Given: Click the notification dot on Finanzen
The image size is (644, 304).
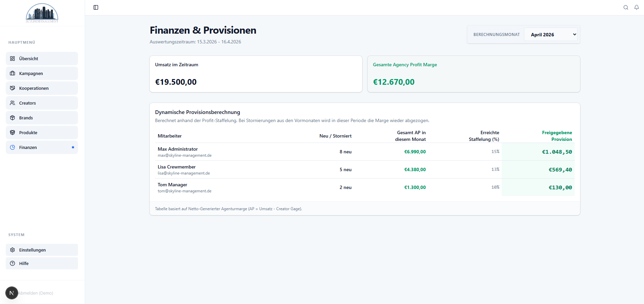Looking at the screenshot, I should pos(73,147).
